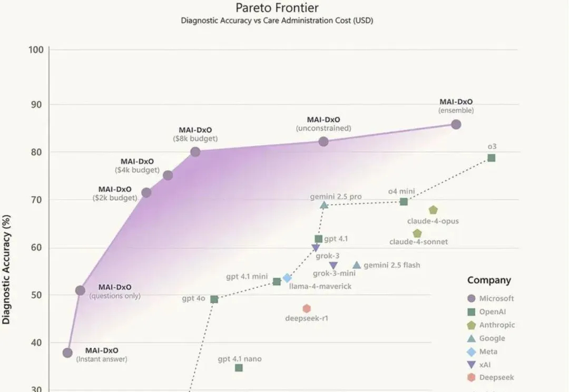Select the llama-4-maverick diamond marker

[x=287, y=278]
